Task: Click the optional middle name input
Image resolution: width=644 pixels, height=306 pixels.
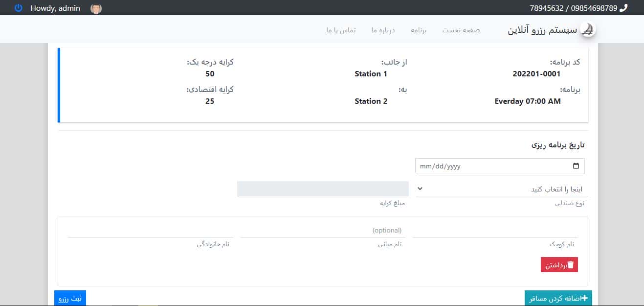Action: [x=323, y=230]
